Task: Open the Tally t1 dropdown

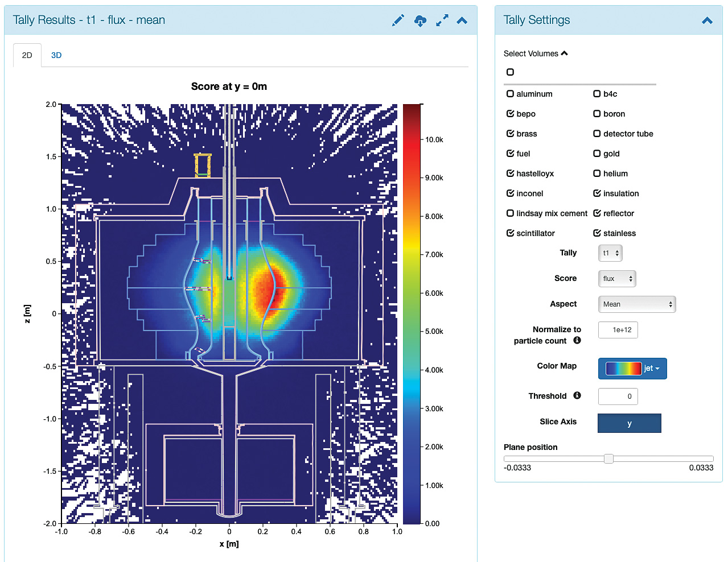Action: 610,253
